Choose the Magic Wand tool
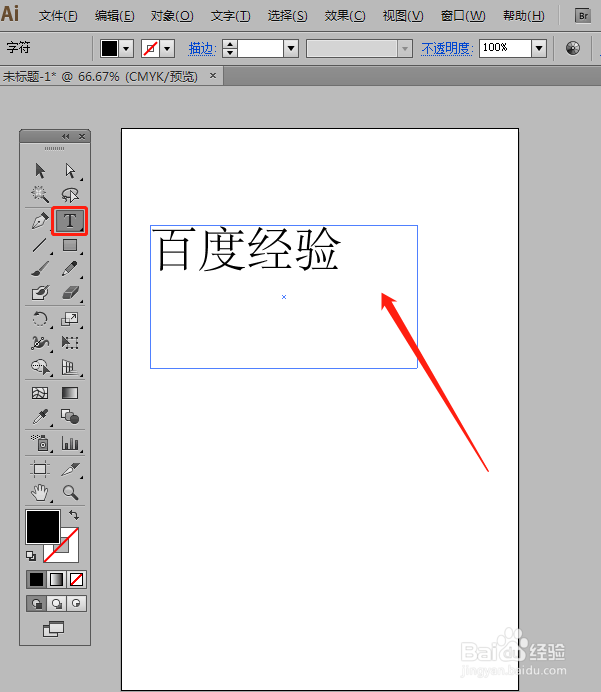Screen dimensions: 601x692 tap(40, 194)
